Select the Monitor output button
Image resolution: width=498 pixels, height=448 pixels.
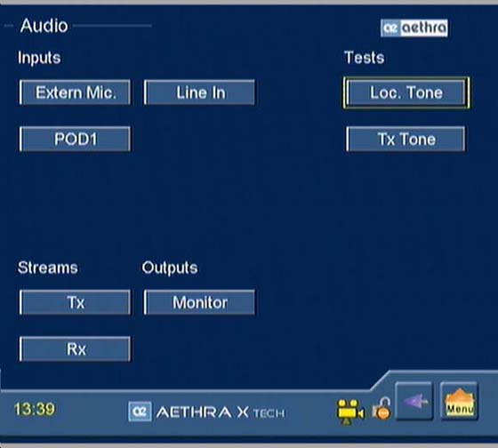199,302
